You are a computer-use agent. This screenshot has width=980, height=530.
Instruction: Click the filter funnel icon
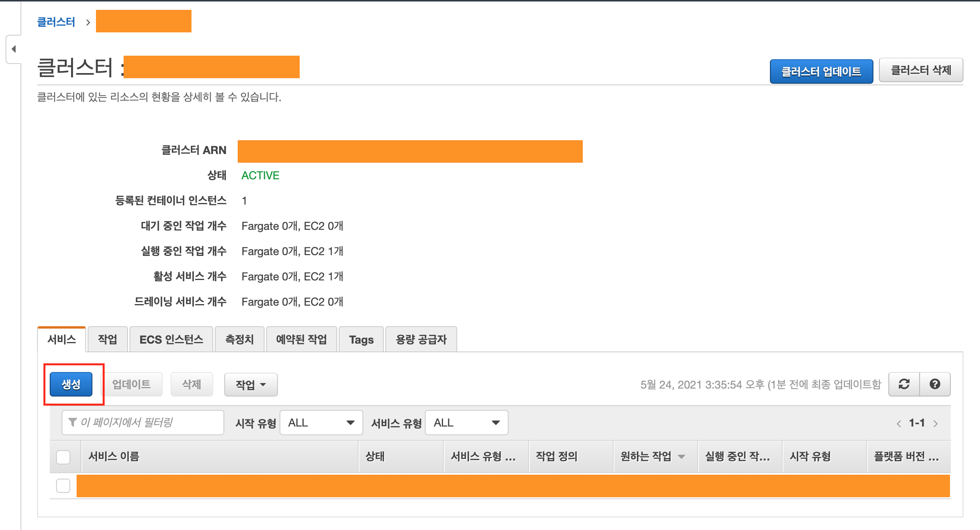(x=73, y=422)
